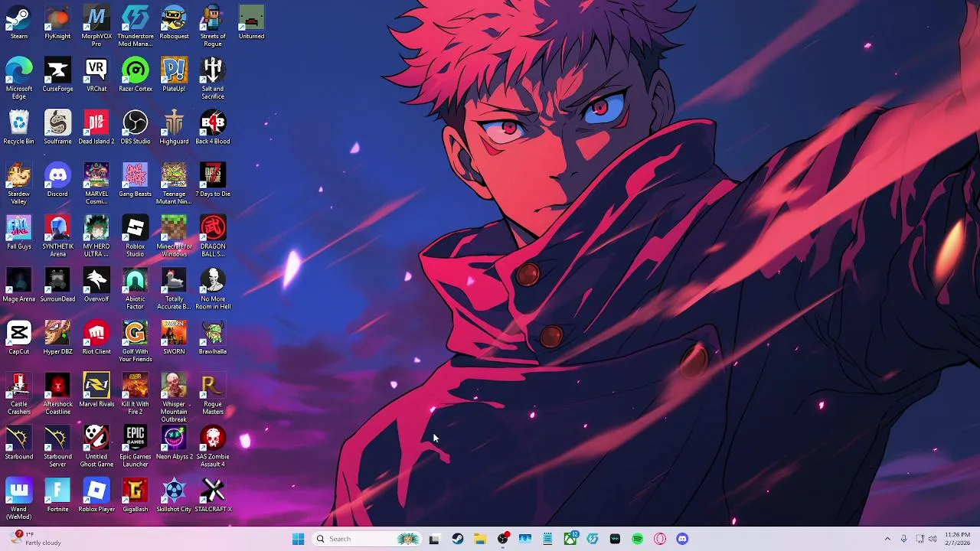Select the MARVEL Cosmic desktop icon
Image resolution: width=980 pixels, height=551 pixels.
point(96,184)
